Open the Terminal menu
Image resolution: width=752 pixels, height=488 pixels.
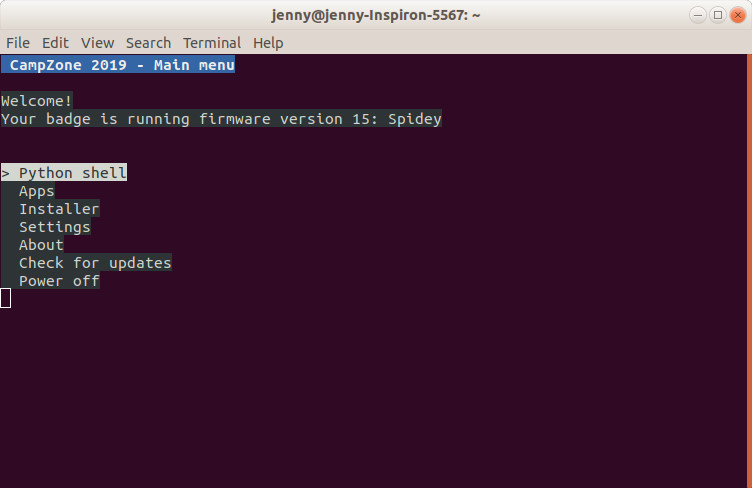click(211, 43)
